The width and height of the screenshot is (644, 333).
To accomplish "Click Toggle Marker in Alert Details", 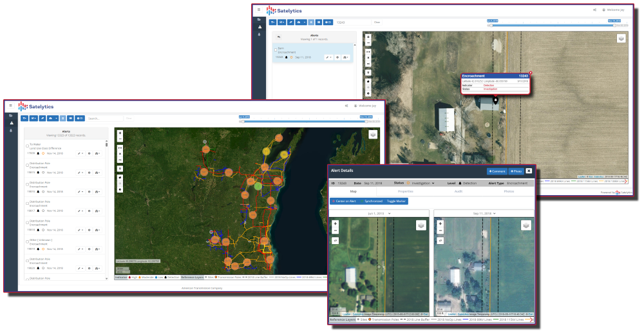I will pos(396,201).
